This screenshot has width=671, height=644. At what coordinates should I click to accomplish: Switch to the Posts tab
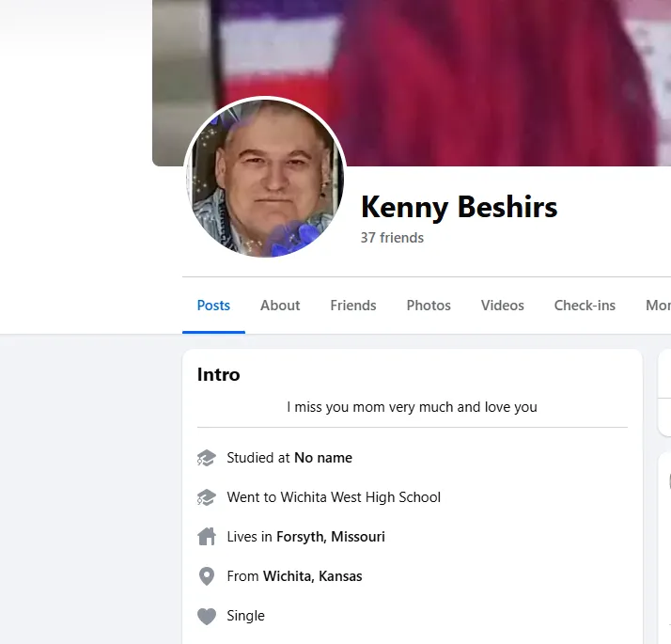(213, 306)
